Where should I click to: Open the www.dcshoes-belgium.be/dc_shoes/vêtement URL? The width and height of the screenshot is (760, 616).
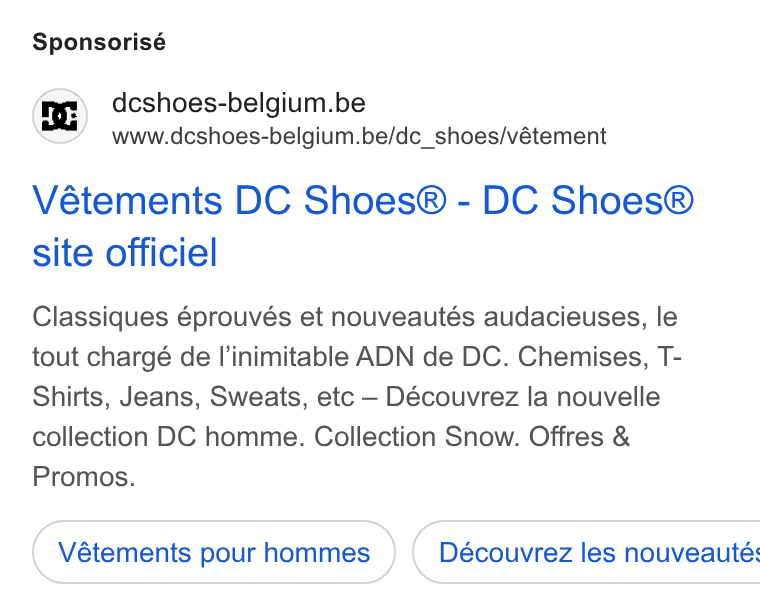click(x=359, y=136)
